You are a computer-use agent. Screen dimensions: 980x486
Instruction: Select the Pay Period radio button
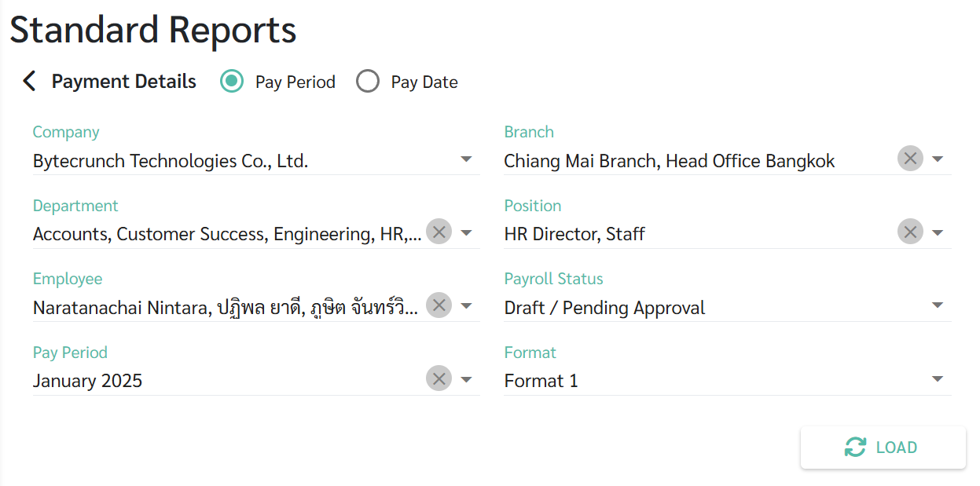pyautogui.click(x=232, y=81)
